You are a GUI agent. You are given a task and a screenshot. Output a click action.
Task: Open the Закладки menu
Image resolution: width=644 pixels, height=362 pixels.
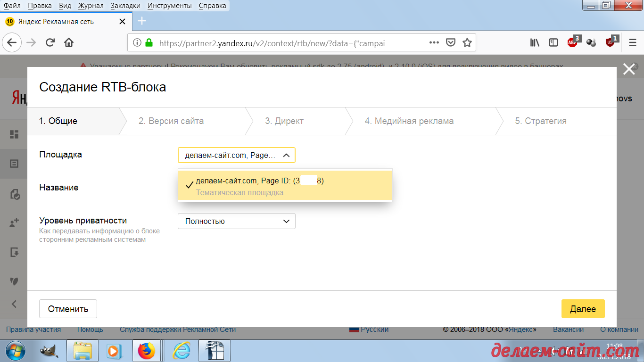pos(125,6)
